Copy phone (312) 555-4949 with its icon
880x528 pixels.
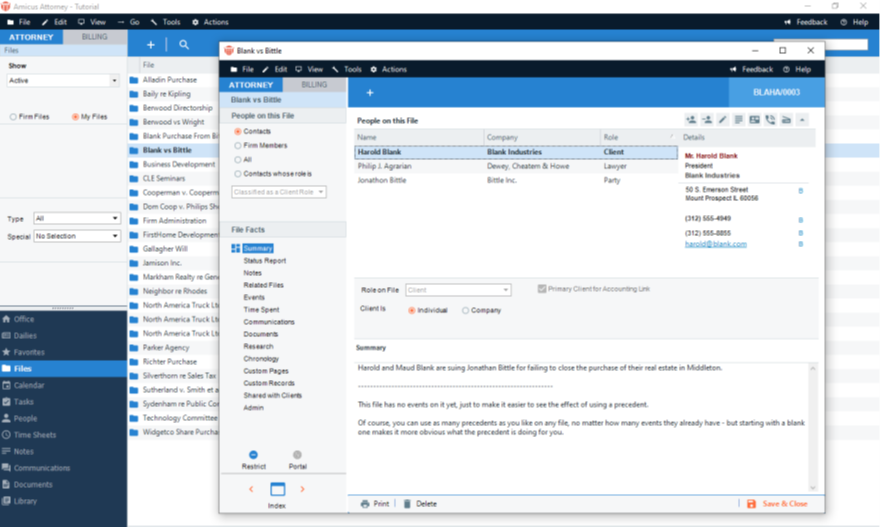[800, 220]
